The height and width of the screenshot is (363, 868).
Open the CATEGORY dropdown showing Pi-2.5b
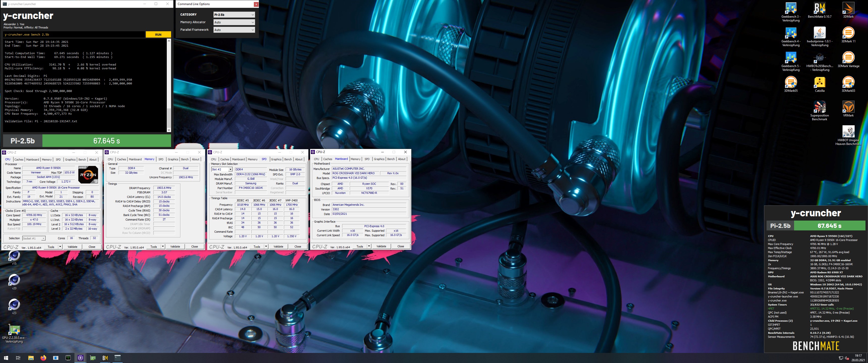tap(234, 15)
